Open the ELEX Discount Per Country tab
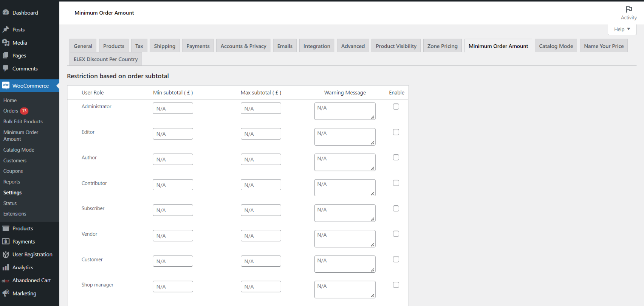The width and height of the screenshot is (644, 306). click(x=106, y=59)
